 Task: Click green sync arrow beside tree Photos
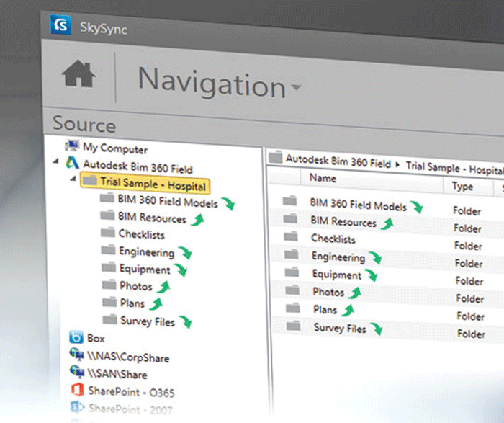163,288
